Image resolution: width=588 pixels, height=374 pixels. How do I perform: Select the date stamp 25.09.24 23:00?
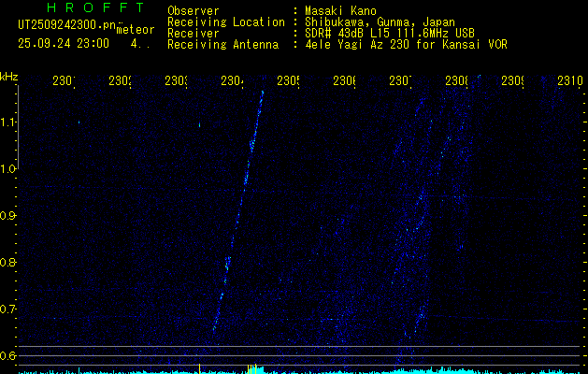[x=64, y=44]
